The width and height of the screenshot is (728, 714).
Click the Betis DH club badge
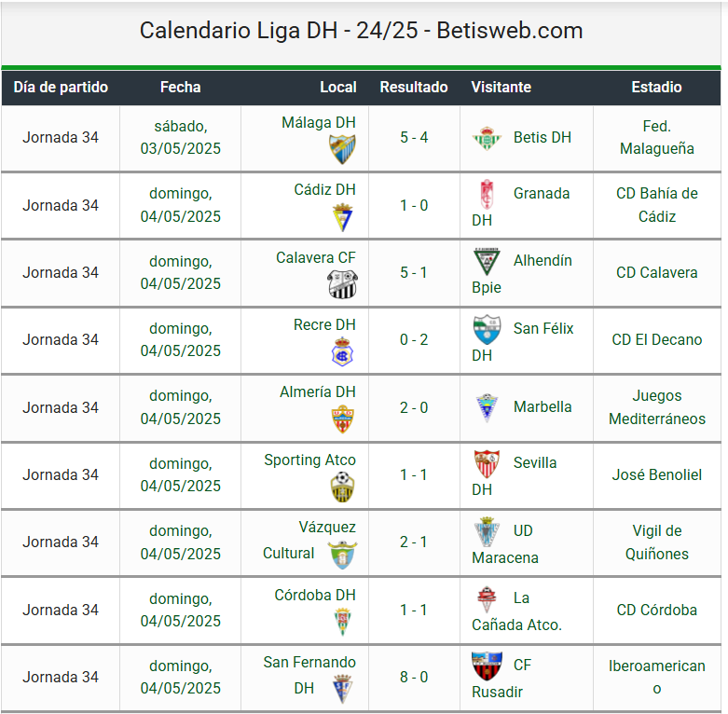point(487,138)
